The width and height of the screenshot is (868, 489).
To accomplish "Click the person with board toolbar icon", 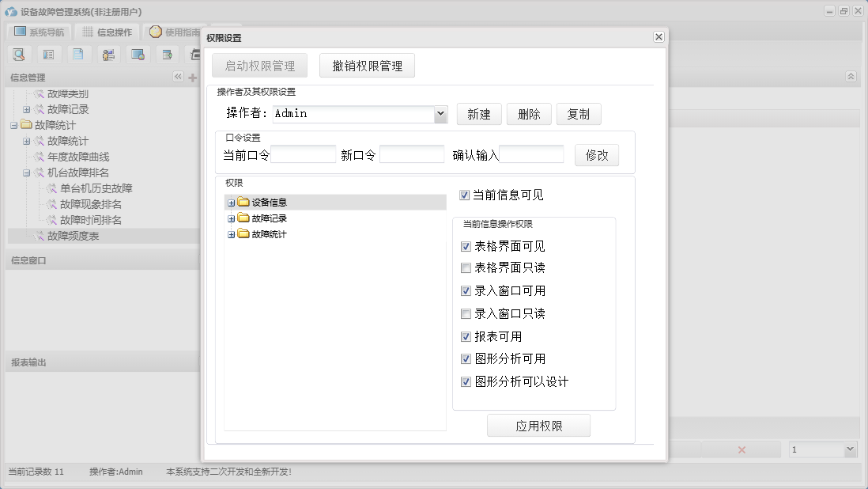I will click(x=108, y=55).
